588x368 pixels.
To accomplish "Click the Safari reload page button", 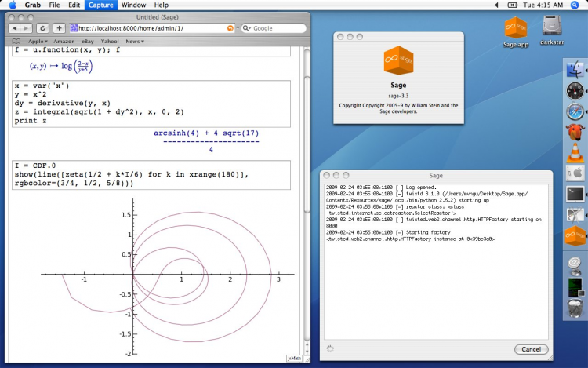I will (42, 28).
